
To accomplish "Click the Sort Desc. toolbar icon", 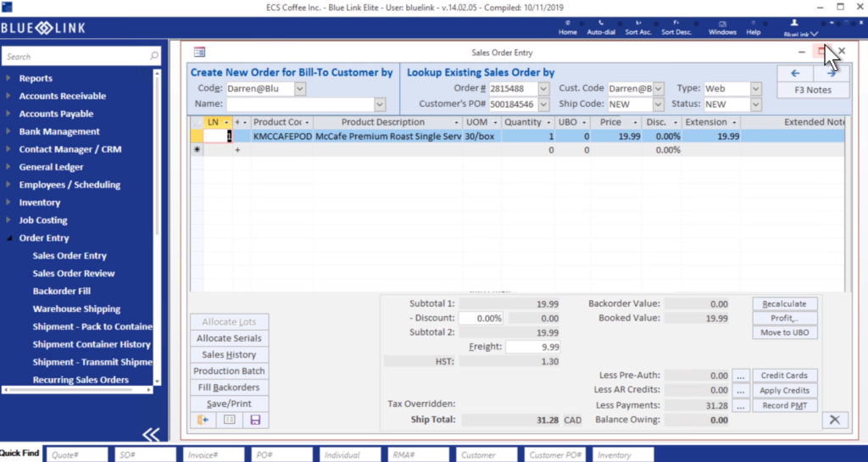I will (x=677, y=27).
